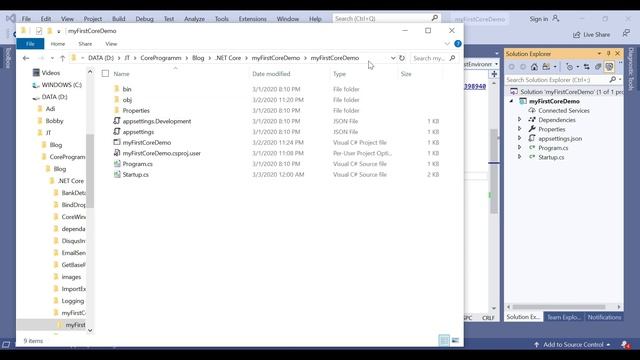Toggle the quick access toolbar checkmark
Viewport: 640px width, 360px height.
pyautogui.click(x=39, y=31)
